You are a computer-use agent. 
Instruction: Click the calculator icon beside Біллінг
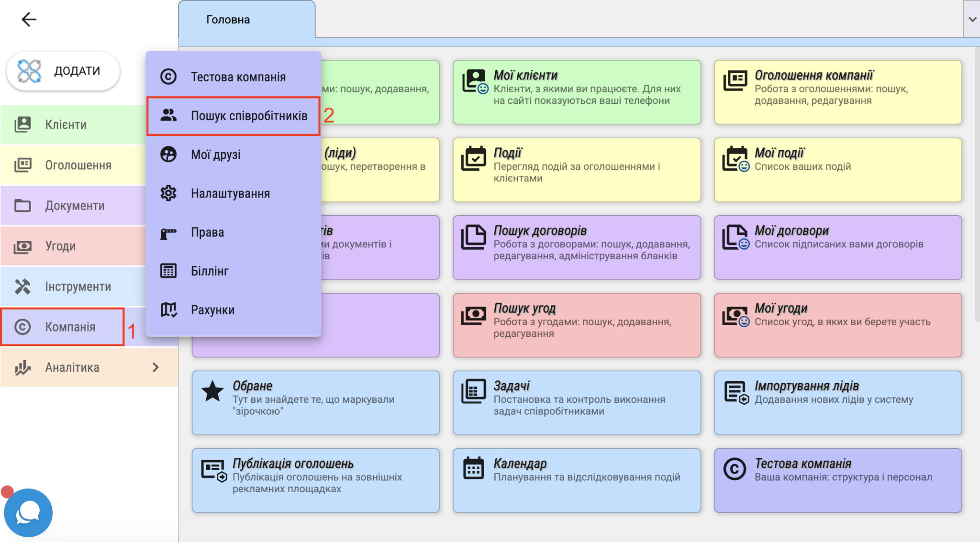point(168,271)
